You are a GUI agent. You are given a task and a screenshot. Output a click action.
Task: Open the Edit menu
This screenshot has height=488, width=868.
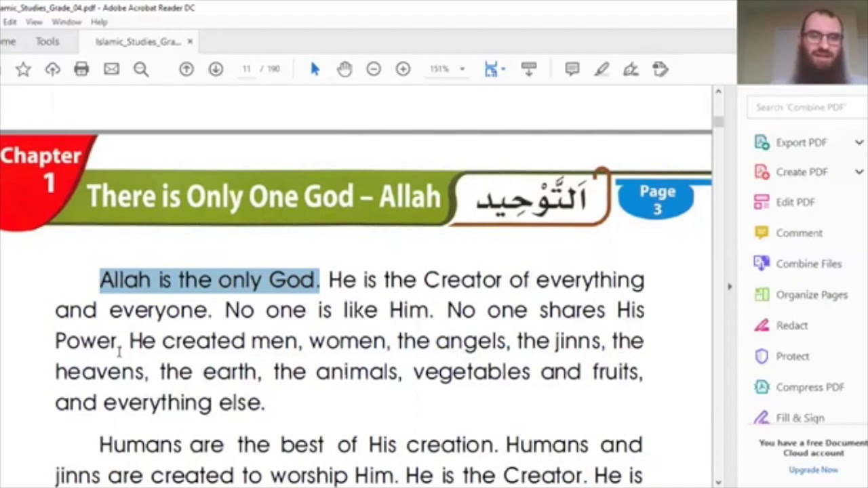click(x=9, y=22)
